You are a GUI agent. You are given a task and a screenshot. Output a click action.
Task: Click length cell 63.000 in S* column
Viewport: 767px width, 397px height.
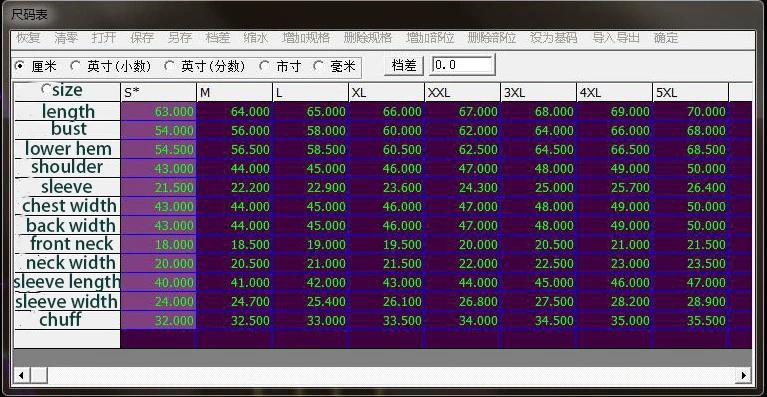pos(158,111)
